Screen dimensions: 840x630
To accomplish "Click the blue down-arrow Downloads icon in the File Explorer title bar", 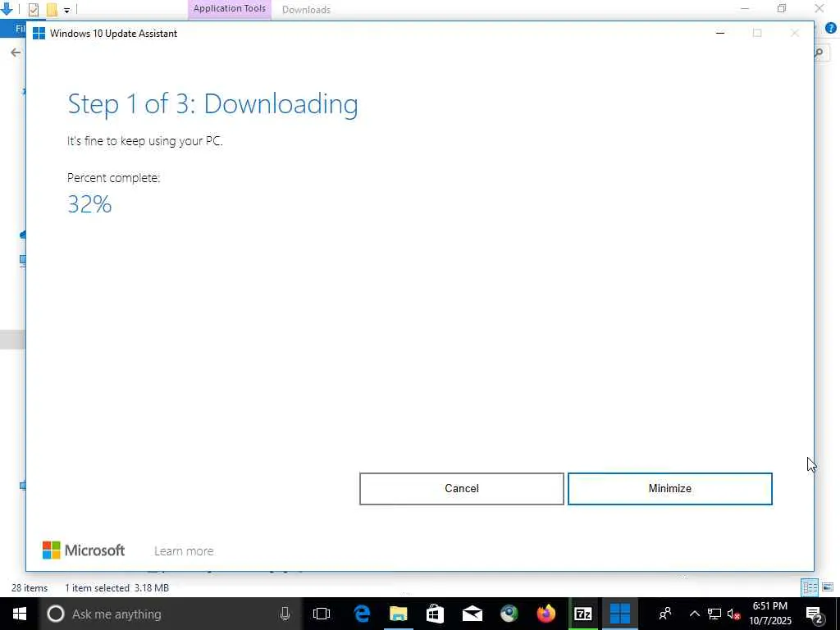I will coord(7,8).
